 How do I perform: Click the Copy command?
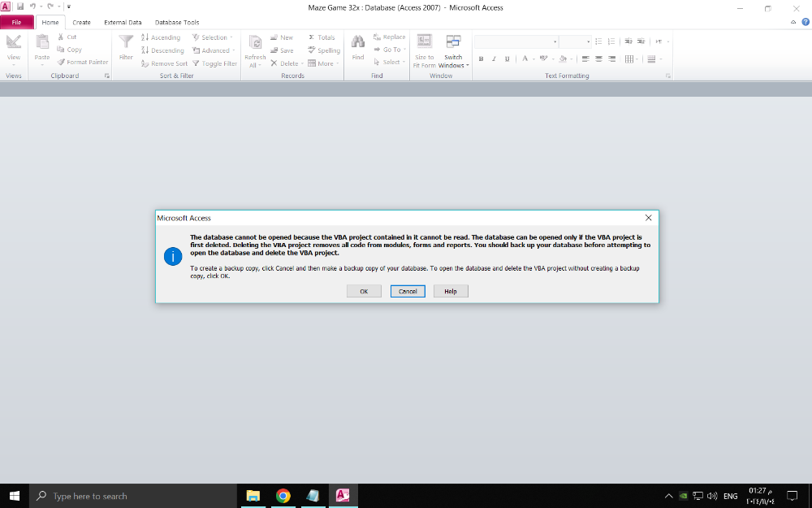point(69,50)
